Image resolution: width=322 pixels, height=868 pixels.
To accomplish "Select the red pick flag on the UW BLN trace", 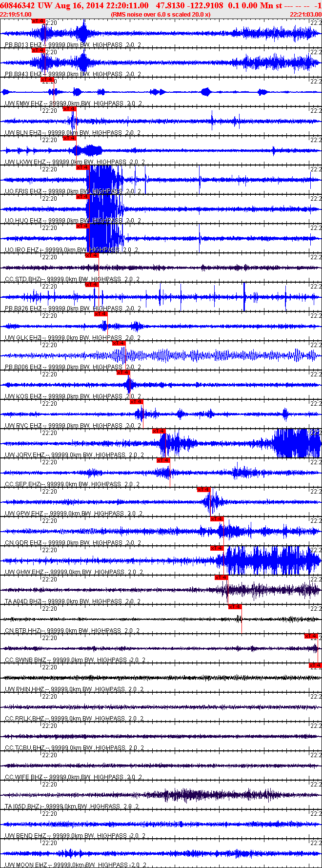I will [x=69, y=109].
